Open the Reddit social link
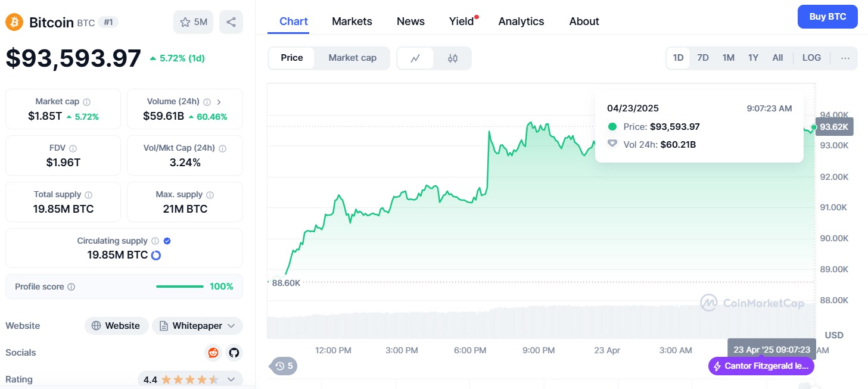This screenshot has width=868, height=389. 213,353
